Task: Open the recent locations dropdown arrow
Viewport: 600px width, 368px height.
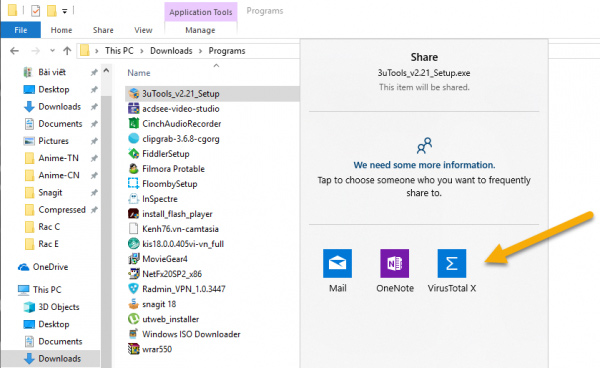Action: pos(52,50)
